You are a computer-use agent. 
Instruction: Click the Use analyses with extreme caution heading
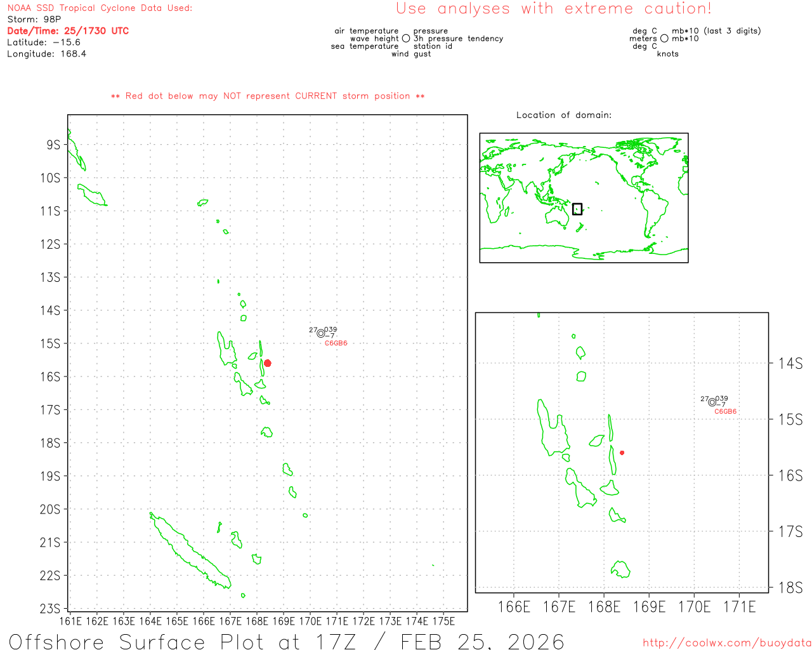(x=554, y=8)
